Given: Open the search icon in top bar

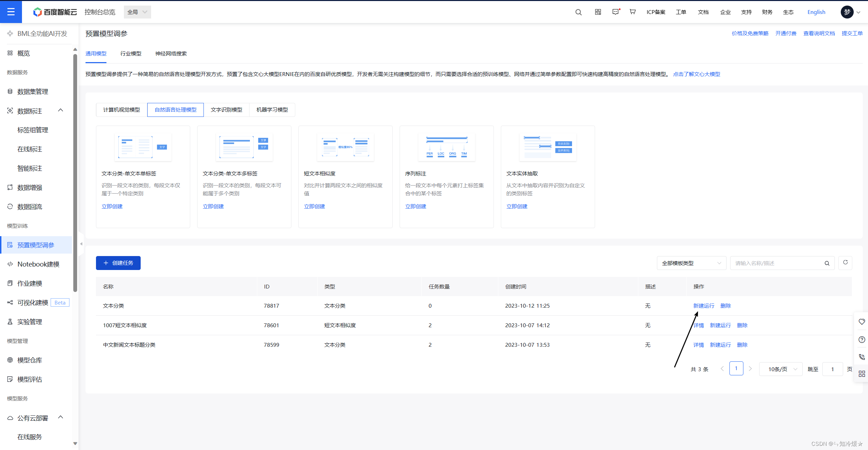Looking at the screenshot, I should [x=578, y=12].
